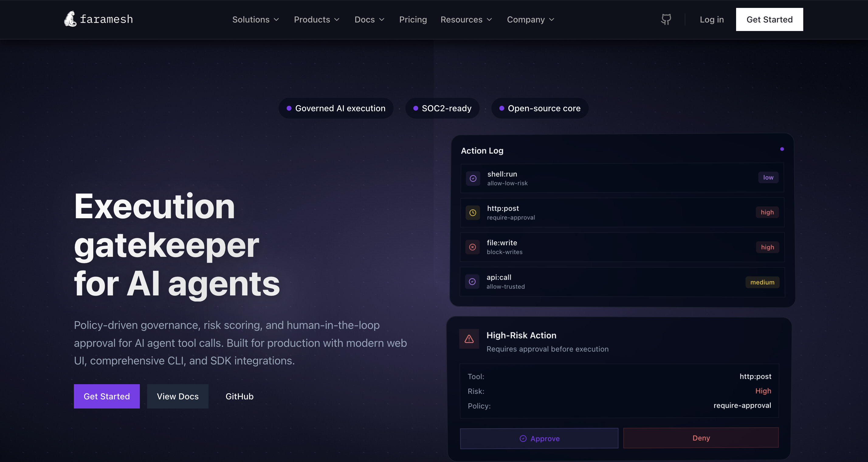Click the purple status dot on Action Log

coord(782,149)
